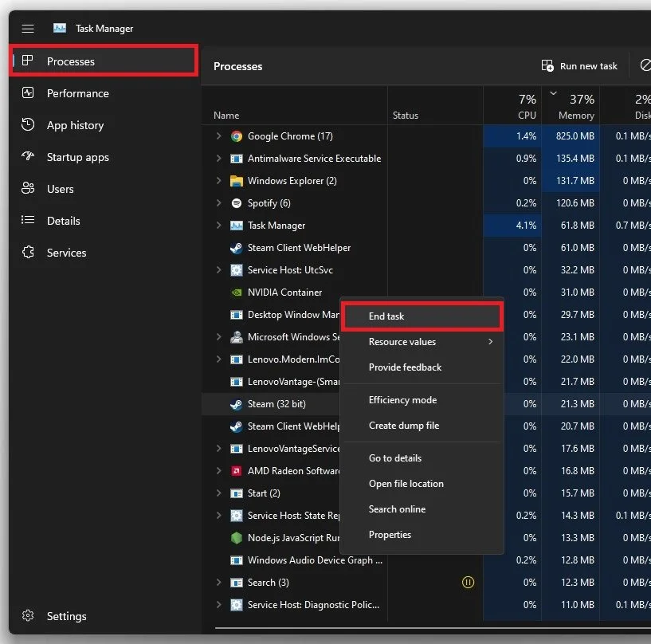Click the Task Manager process icon

(237, 226)
